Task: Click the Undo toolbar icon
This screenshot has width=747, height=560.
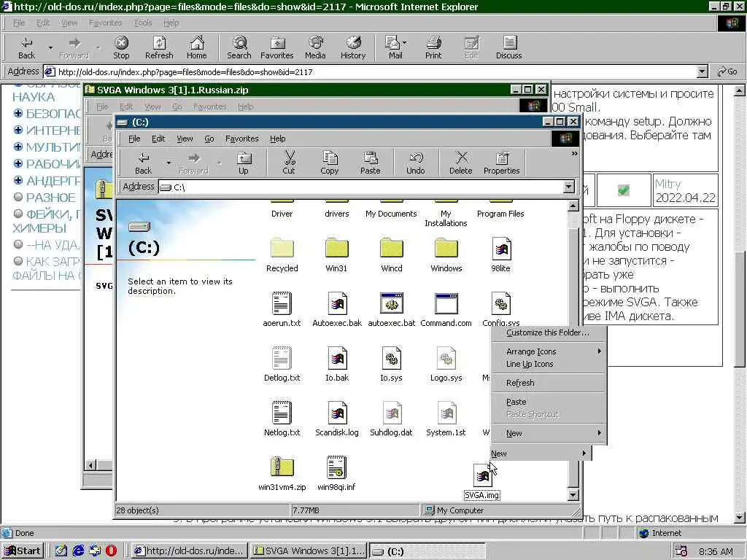Action: (x=415, y=163)
